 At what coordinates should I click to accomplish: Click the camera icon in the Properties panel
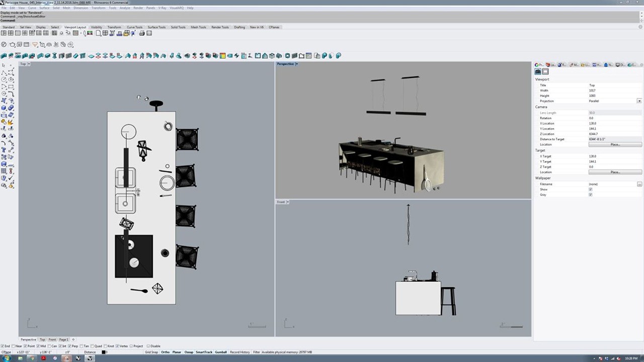click(538, 72)
